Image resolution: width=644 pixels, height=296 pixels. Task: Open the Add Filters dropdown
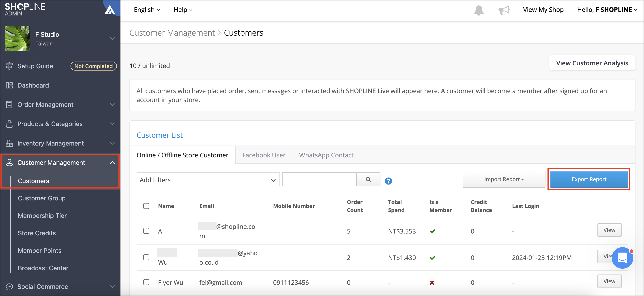(x=208, y=179)
